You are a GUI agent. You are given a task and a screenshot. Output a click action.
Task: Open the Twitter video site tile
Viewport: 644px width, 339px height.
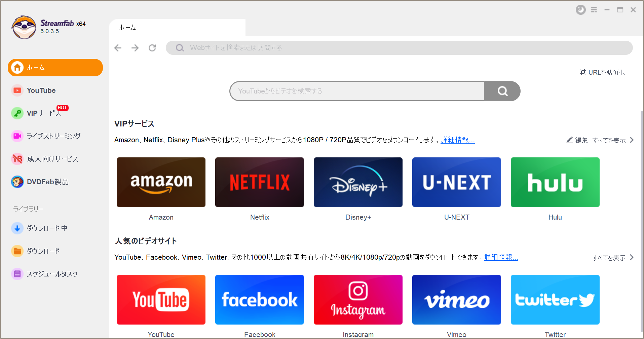pos(555,300)
